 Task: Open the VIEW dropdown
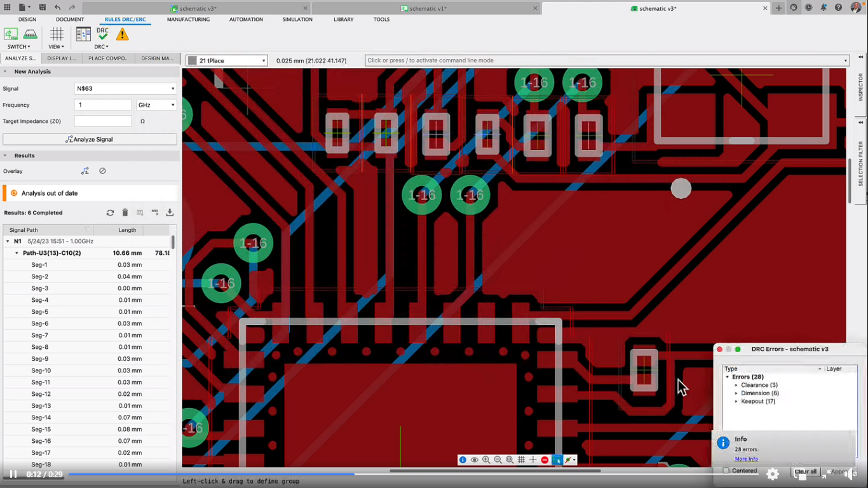point(57,47)
